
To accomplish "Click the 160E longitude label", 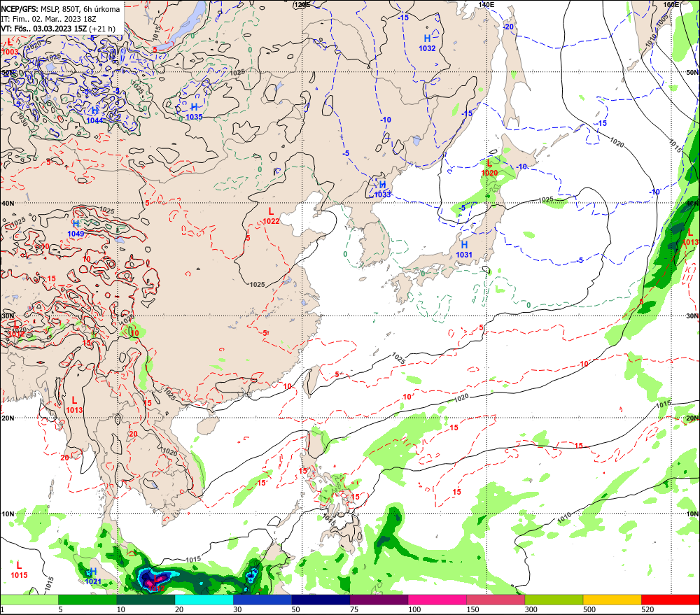I will tap(671, 4).
